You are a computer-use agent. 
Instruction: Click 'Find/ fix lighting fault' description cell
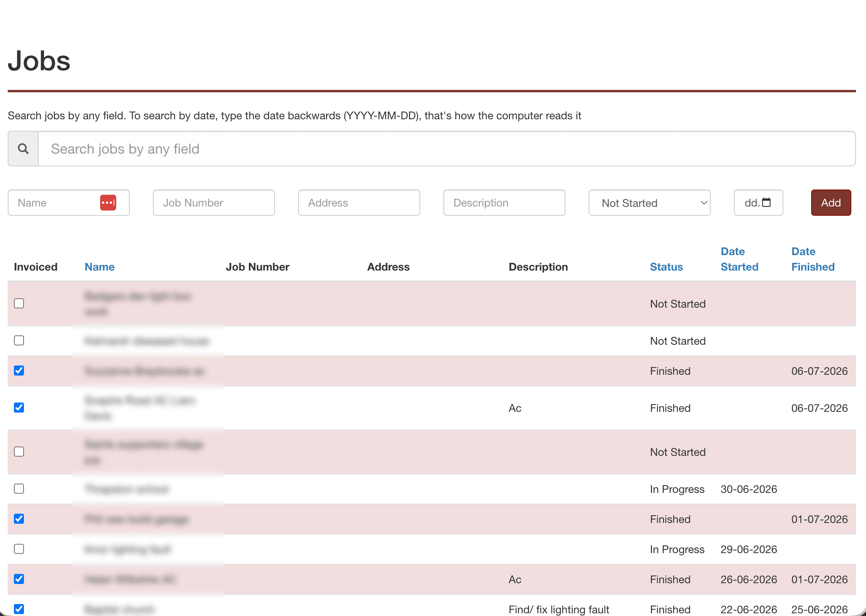(559, 609)
